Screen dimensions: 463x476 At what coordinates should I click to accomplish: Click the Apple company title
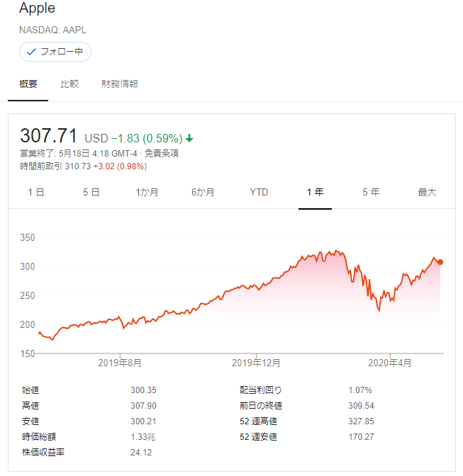point(38,8)
